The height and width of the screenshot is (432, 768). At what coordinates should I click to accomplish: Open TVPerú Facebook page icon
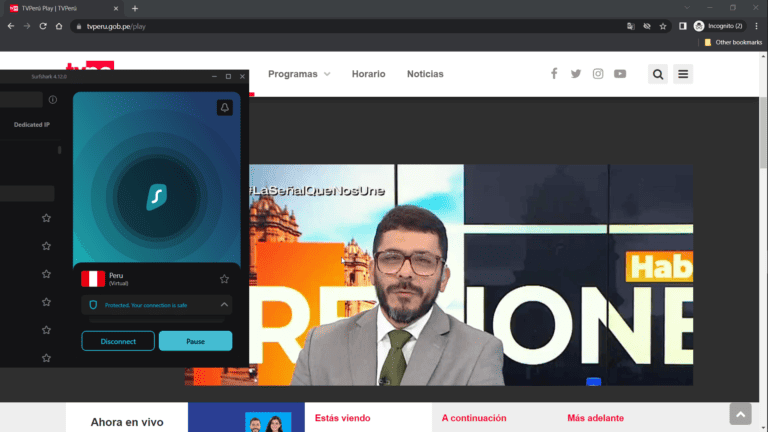554,73
